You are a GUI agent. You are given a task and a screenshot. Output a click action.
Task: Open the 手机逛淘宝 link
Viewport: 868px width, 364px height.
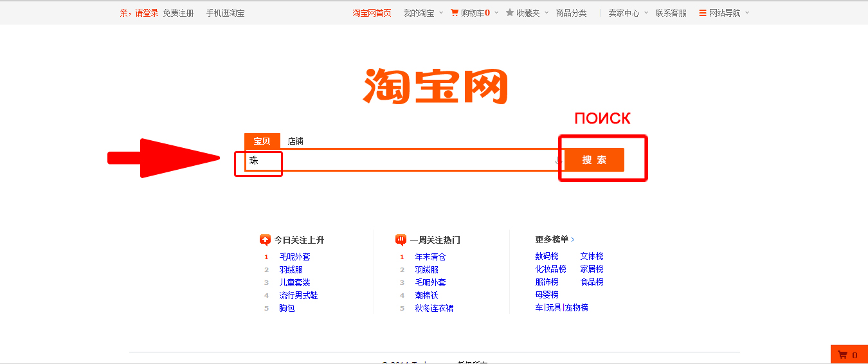point(225,13)
